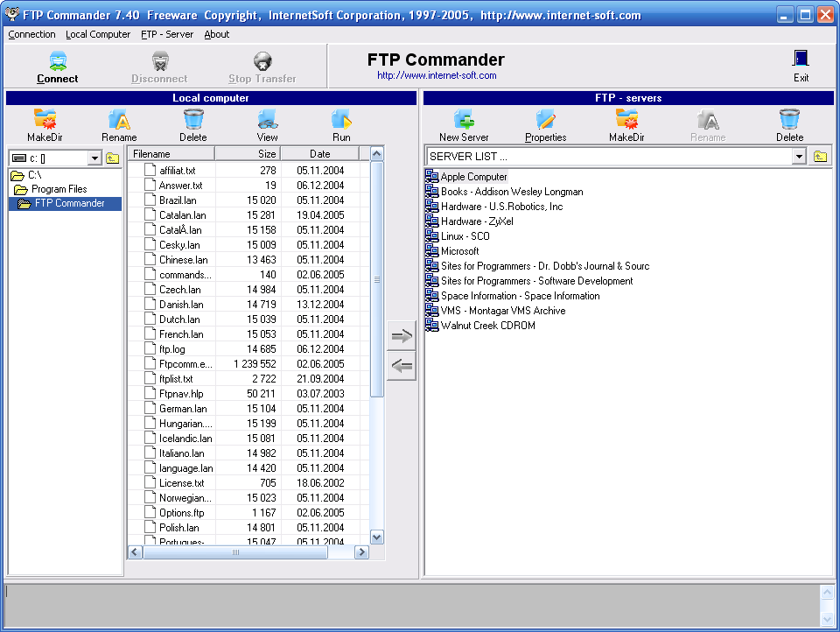Sort files by Size column header
The image size is (840, 632).
(x=248, y=154)
